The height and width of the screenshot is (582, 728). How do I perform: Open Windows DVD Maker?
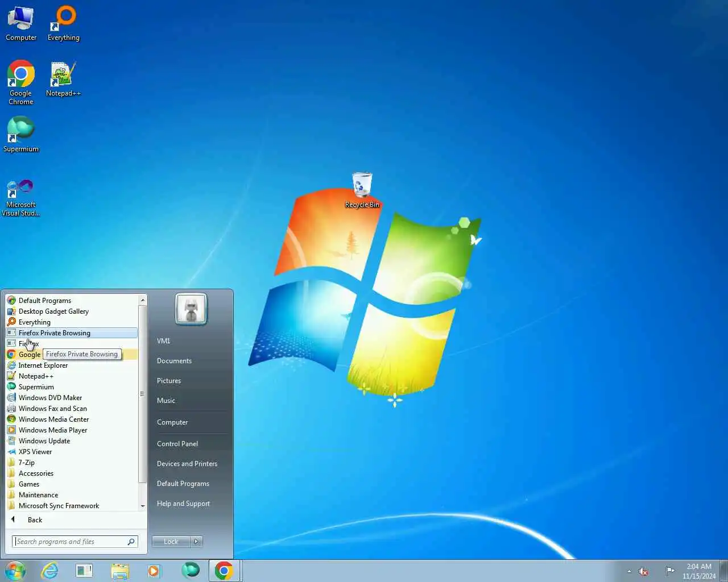click(x=72, y=398)
